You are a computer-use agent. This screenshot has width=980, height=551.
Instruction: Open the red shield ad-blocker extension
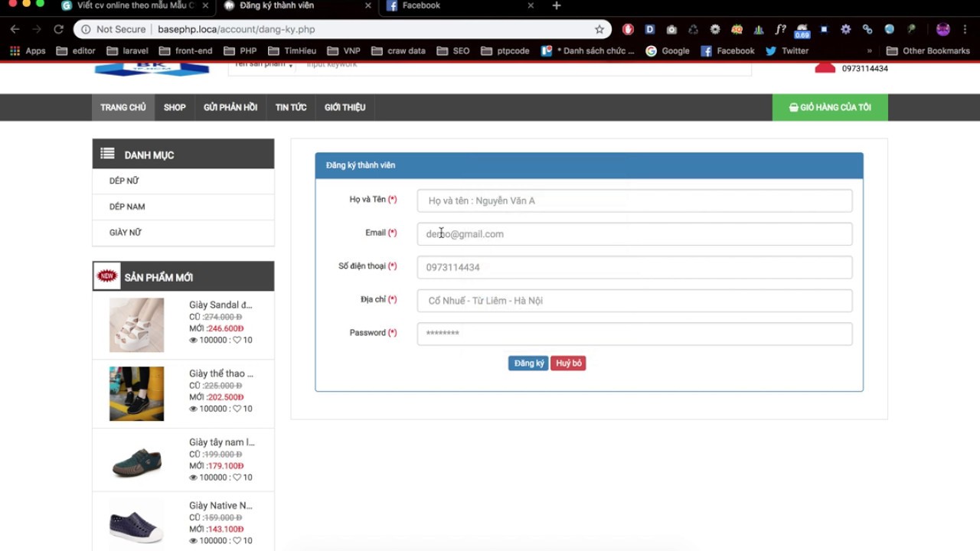[x=628, y=29]
